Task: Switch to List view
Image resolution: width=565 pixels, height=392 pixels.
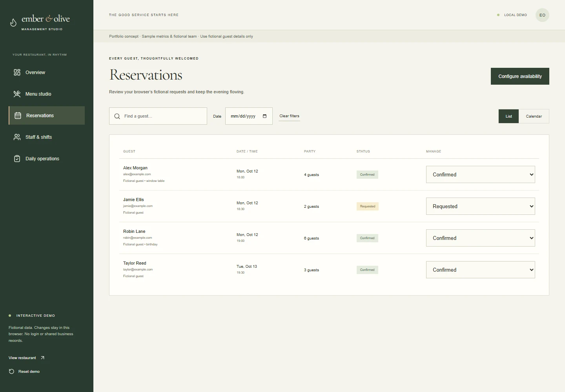Action: pos(508,116)
